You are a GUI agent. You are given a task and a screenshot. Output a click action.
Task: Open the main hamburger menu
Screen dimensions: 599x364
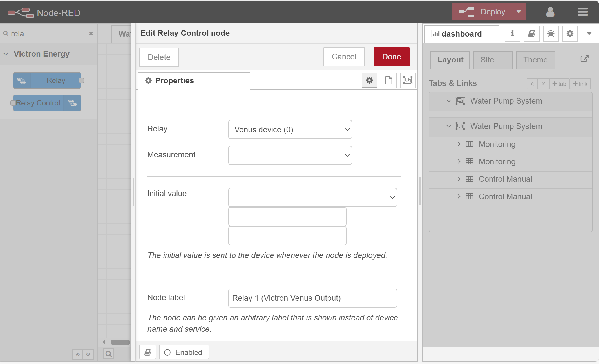(x=583, y=12)
